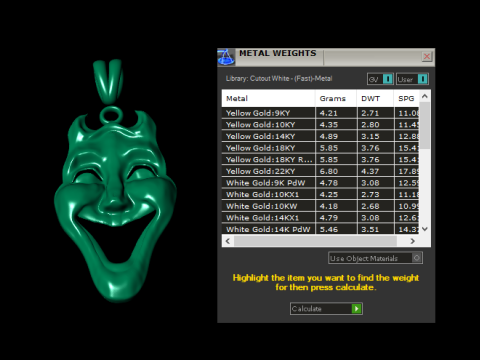
Task: Select the White Gold:10KX1 row
Action: (x=320, y=194)
